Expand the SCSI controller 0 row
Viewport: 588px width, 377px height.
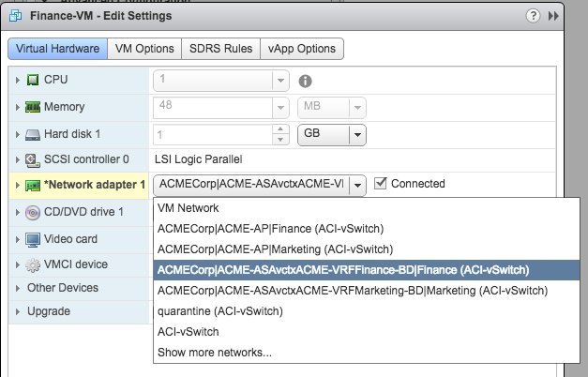[17, 159]
